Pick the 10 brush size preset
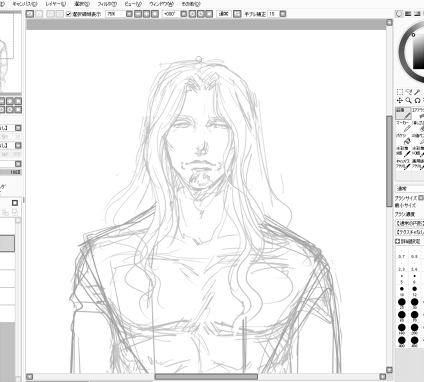424x382 pixels. pos(401,291)
